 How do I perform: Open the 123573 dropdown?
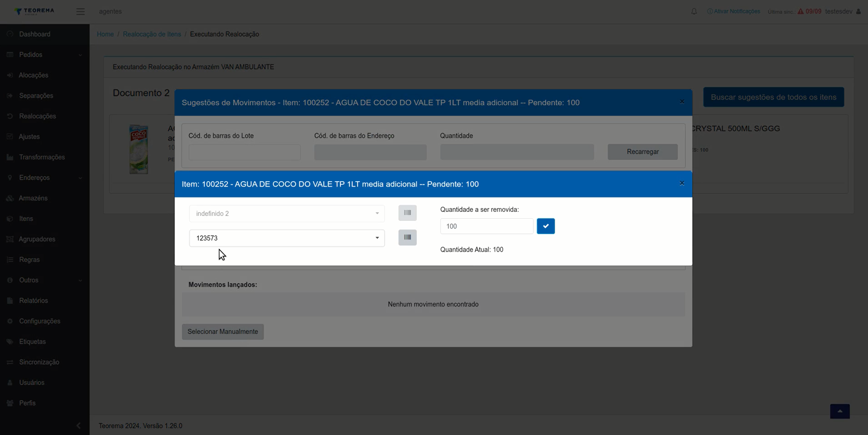[287, 238]
